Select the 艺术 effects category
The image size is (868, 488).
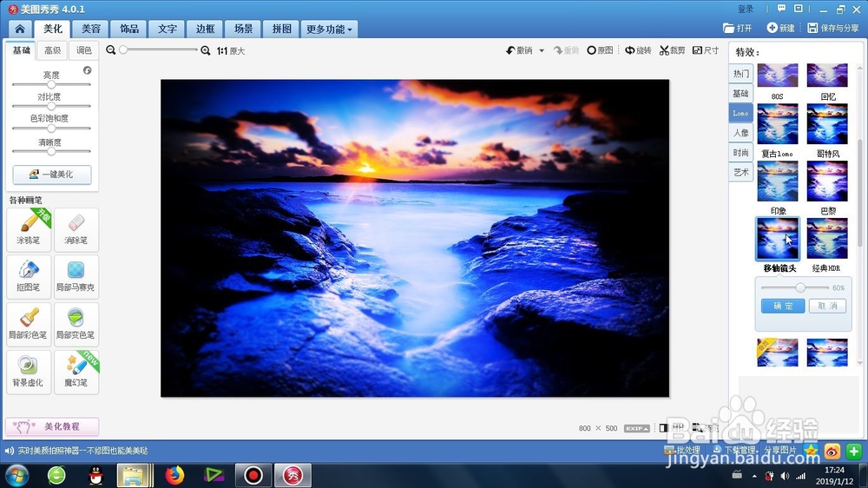coord(740,172)
